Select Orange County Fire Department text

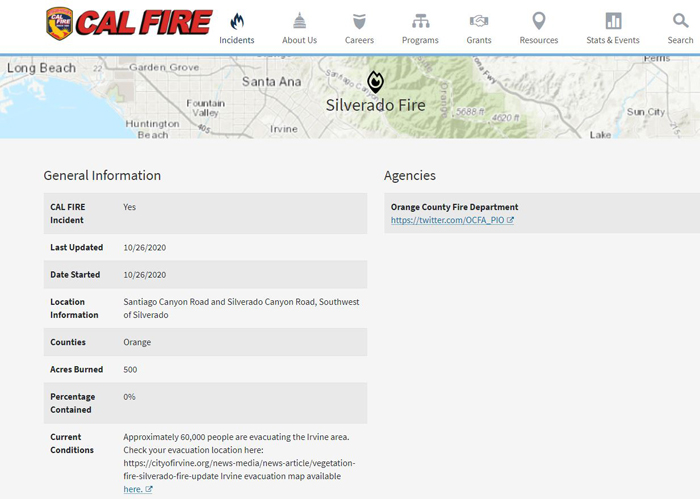(454, 207)
